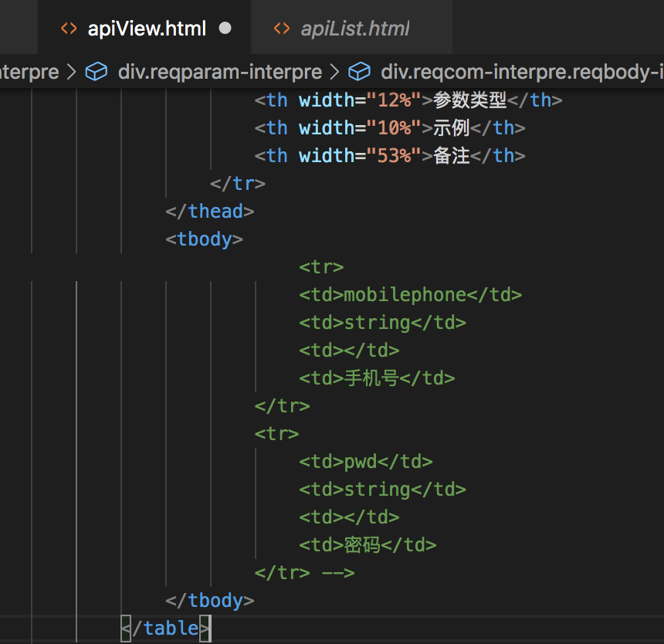This screenshot has height=644, width=664.
Task: Click the HTML file icon on apiView.html tab
Action: (69, 29)
